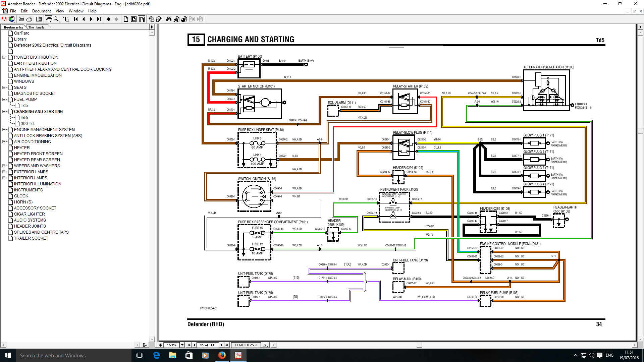Open the DIAGNOSTIC SOCKET bookmark

tap(35, 94)
